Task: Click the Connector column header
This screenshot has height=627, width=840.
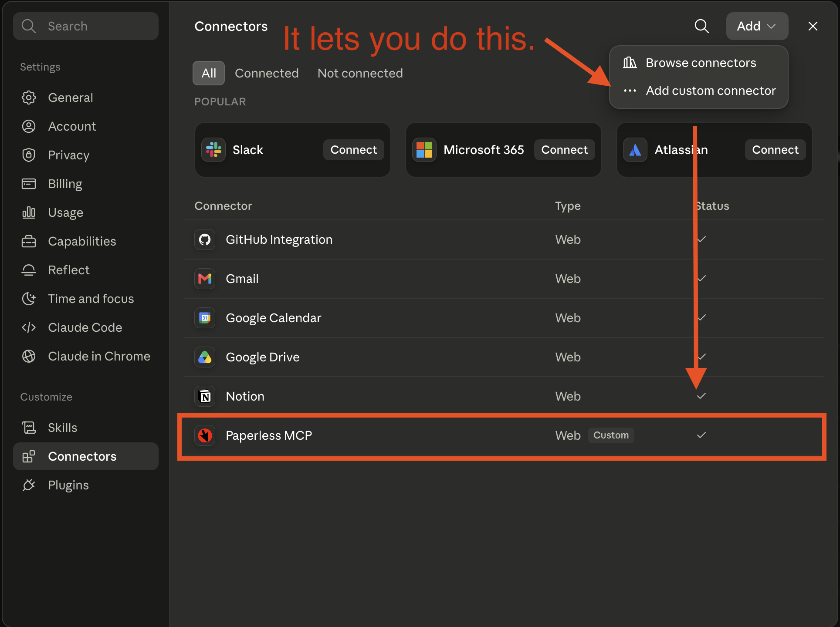Action: click(223, 206)
